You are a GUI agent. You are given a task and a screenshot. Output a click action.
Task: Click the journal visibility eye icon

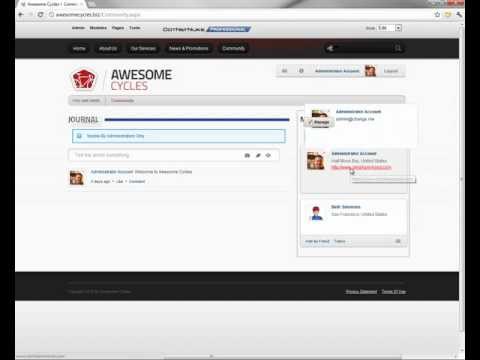click(268, 155)
